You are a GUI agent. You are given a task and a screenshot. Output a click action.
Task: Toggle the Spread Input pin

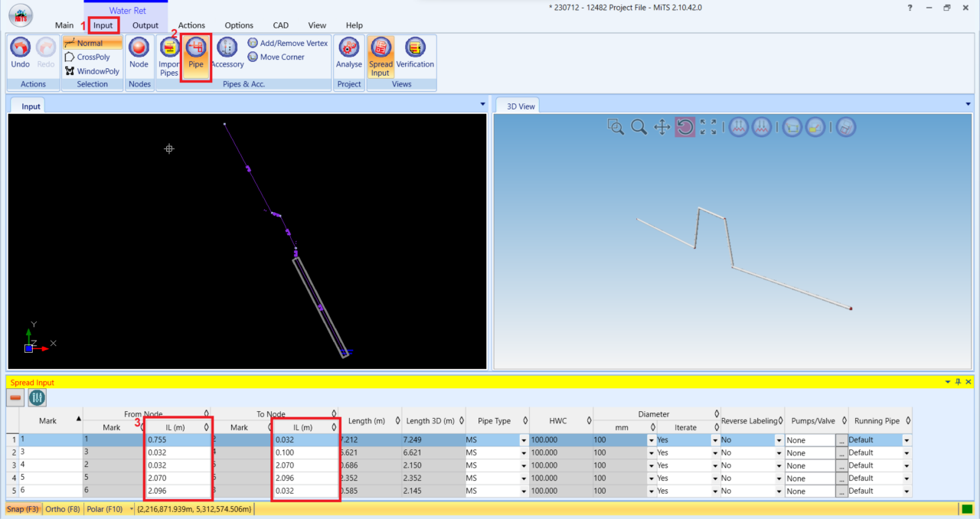click(x=956, y=382)
